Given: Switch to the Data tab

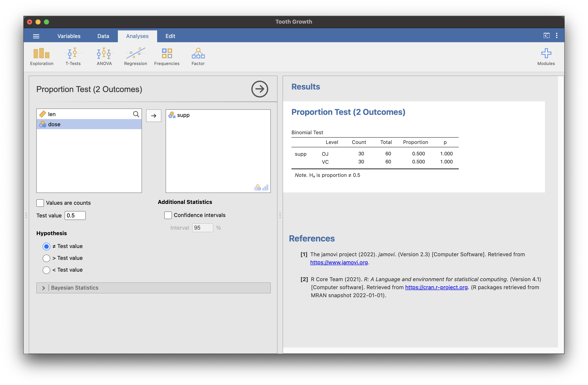Looking at the screenshot, I should tap(103, 36).
